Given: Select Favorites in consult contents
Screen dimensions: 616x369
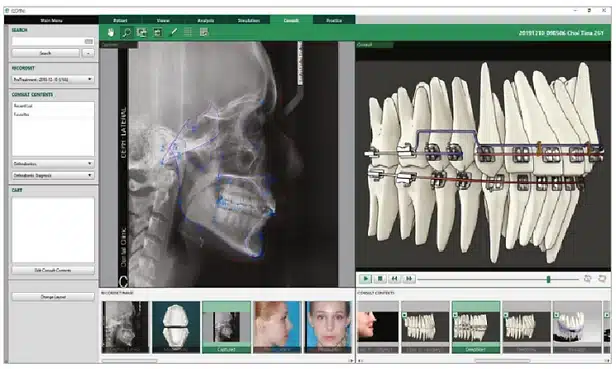Looking at the screenshot, I should [x=22, y=114].
